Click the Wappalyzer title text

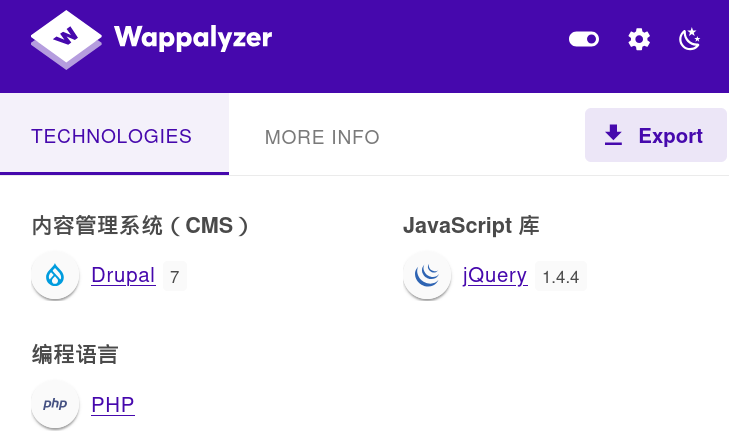[193, 38]
